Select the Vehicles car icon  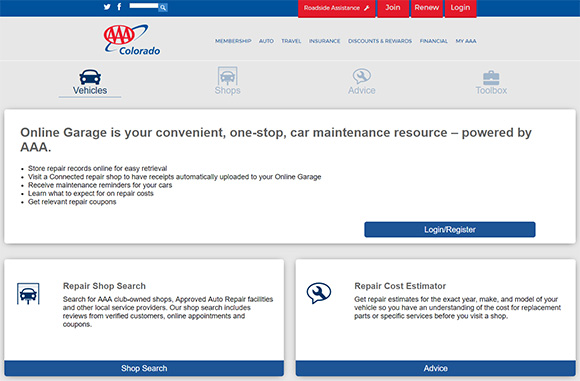click(90, 77)
